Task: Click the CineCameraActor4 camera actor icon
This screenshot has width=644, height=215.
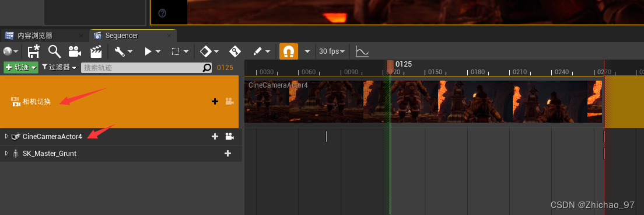Action: point(16,137)
